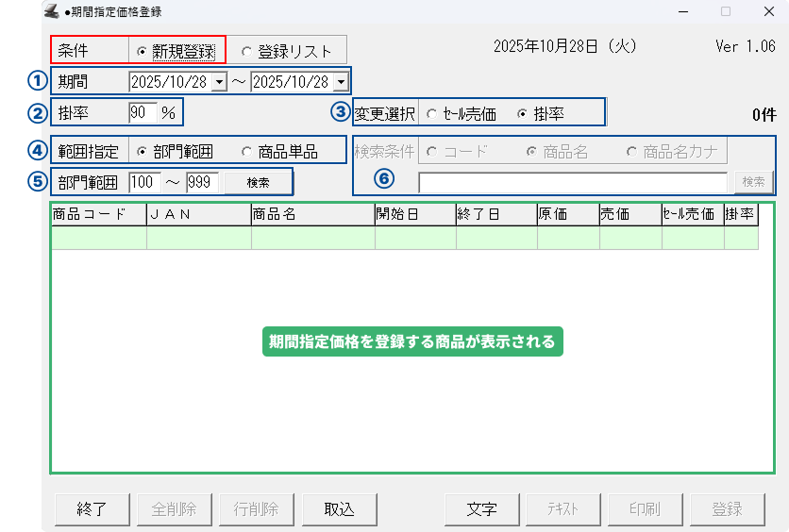This screenshot has width=789, height=532.
Task: Click the 掛率 percentage input field
Action: click(142, 113)
